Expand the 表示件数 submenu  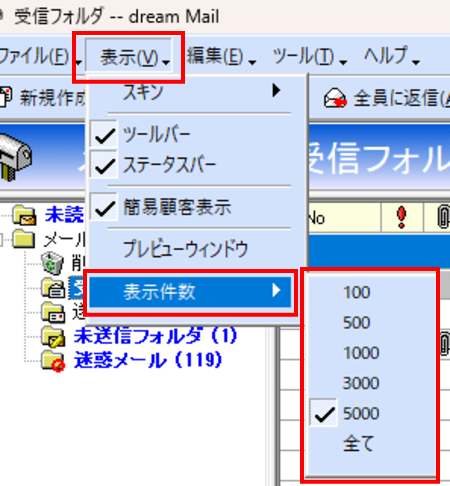(x=191, y=292)
